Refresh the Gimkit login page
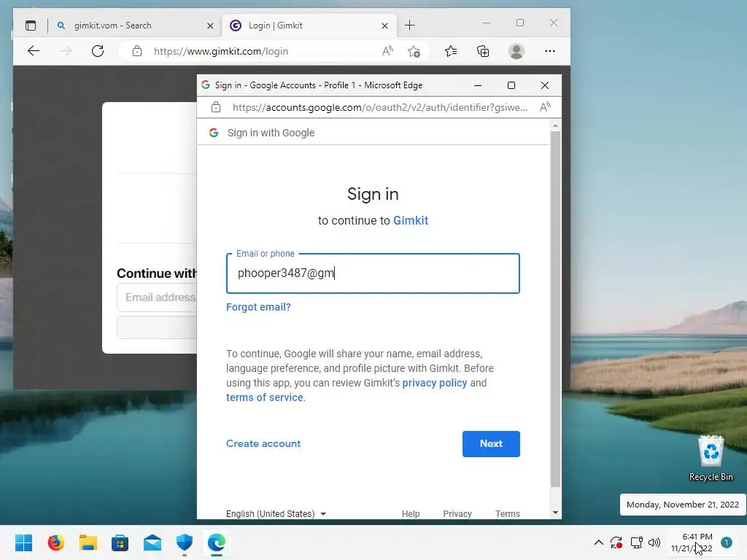Viewport: 747px width, 560px height. pos(98,51)
